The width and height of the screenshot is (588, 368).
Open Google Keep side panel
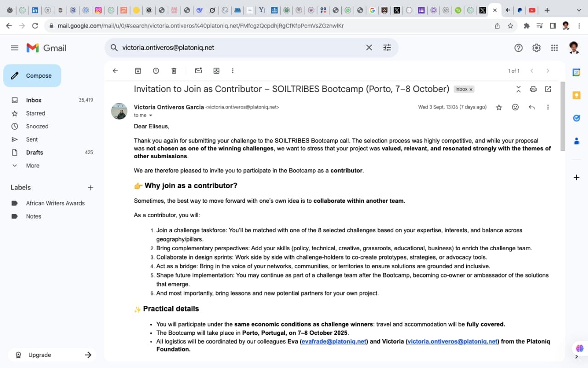pyautogui.click(x=577, y=95)
